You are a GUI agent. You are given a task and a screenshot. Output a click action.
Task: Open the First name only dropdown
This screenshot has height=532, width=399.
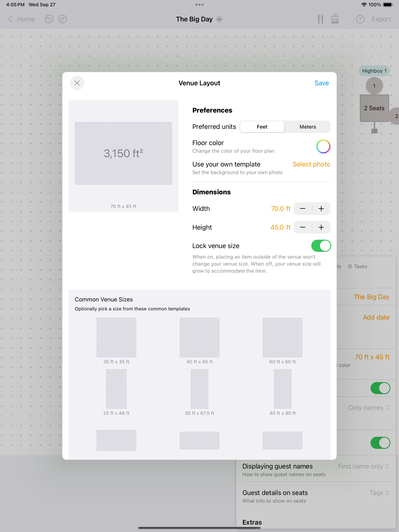[364, 466]
